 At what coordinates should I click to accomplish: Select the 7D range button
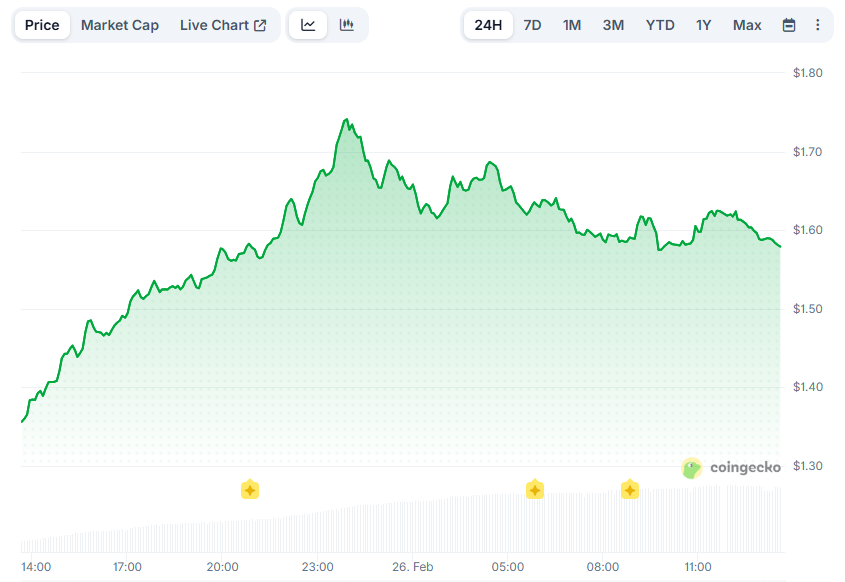532,24
